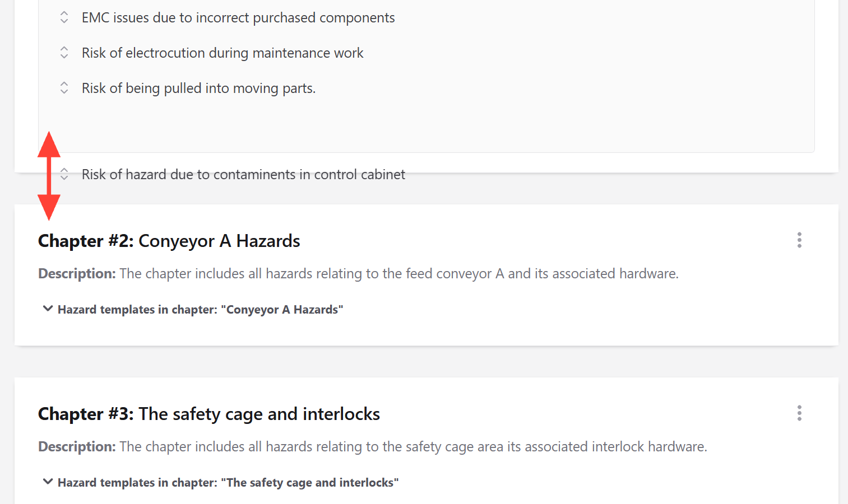The height and width of the screenshot is (504, 848).
Task: Select EMC issues due to incorrect components item
Action: pos(238,18)
